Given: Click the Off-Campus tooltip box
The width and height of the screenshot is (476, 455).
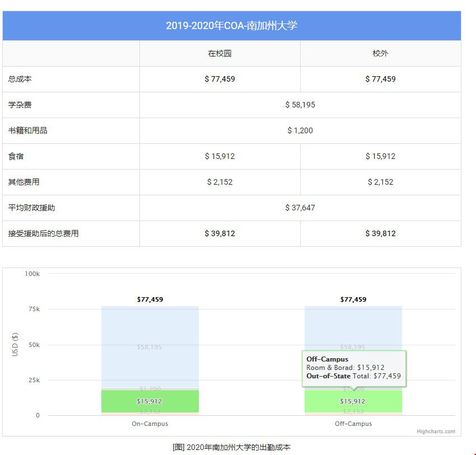Looking at the screenshot, I should [354, 368].
